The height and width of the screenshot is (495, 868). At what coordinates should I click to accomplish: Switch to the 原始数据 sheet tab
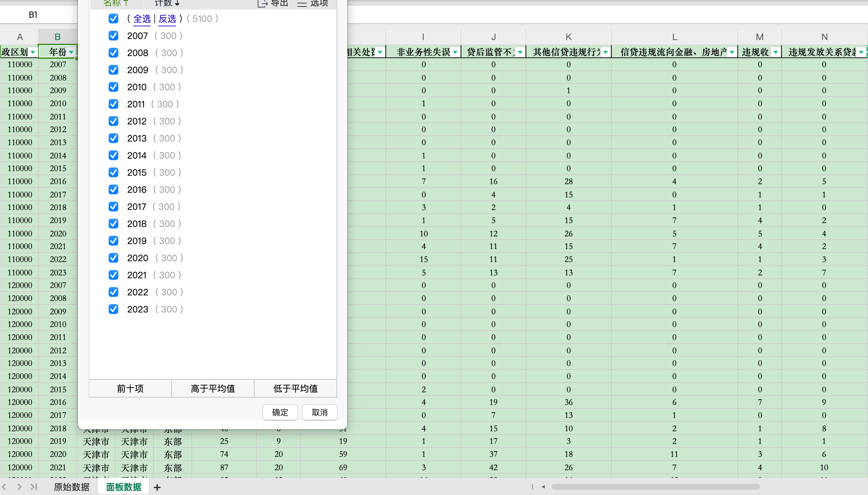[x=72, y=487]
